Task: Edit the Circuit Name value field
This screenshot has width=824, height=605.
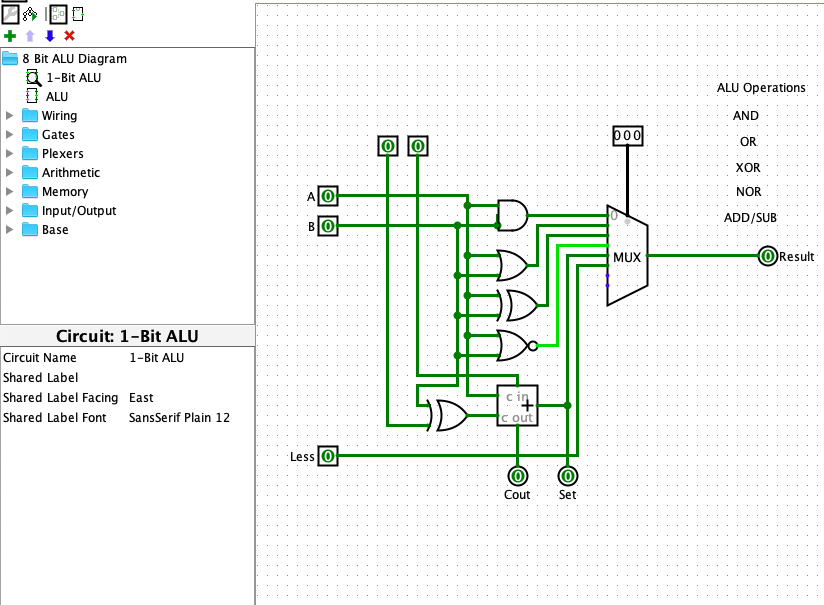Action: coord(191,357)
